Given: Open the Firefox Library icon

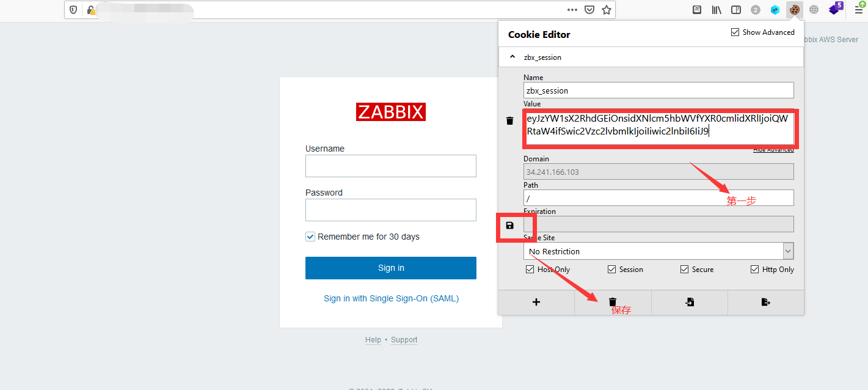Looking at the screenshot, I should pos(717,10).
